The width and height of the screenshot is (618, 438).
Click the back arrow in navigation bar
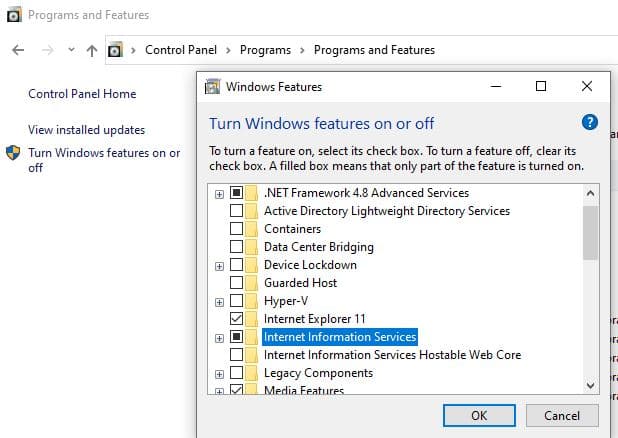pyautogui.click(x=18, y=50)
